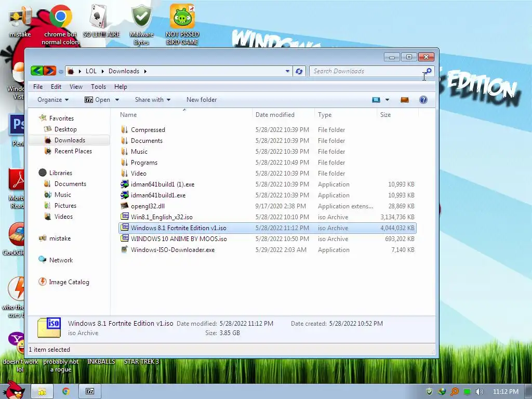
Task: Open the View menu
Action: point(76,87)
